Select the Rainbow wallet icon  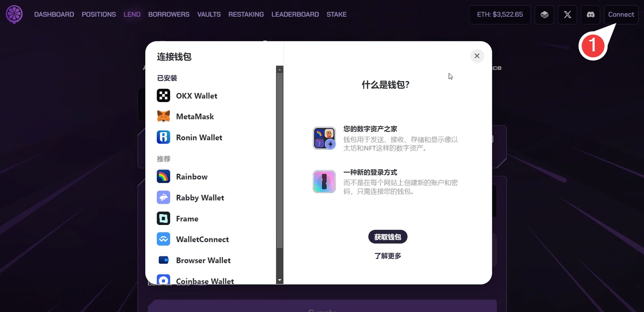click(163, 176)
